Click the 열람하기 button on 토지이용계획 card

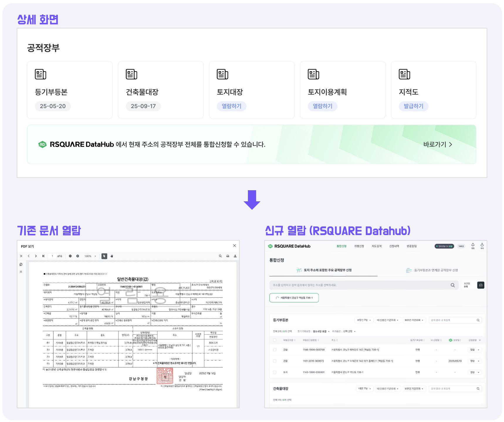tap(322, 106)
